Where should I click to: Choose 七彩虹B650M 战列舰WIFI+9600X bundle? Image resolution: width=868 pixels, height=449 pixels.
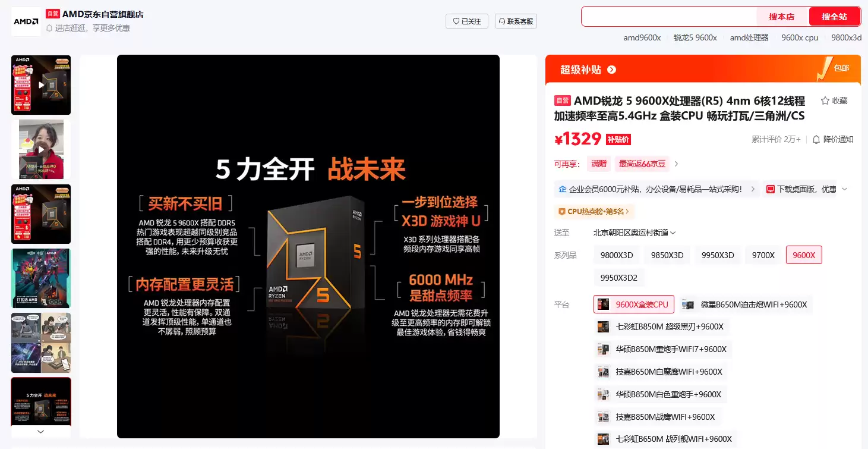tap(666, 439)
